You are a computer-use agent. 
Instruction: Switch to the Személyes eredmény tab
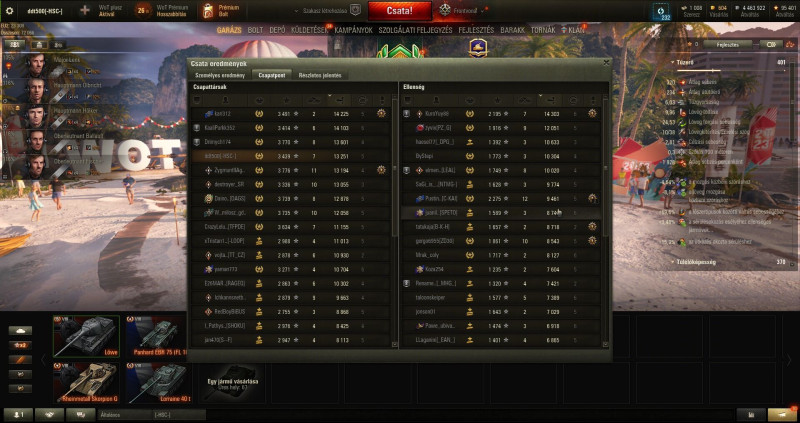(x=220, y=75)
